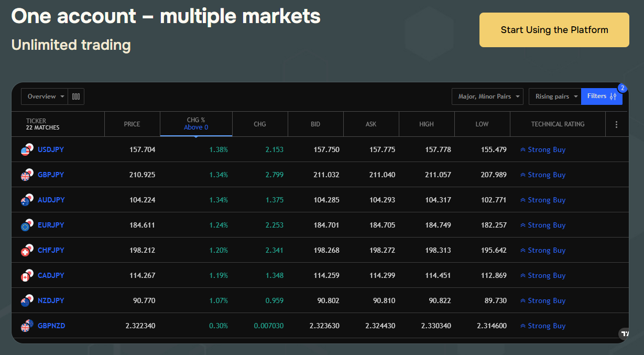Click the USDJPY currency flag icon

click(x=27, y=149)
